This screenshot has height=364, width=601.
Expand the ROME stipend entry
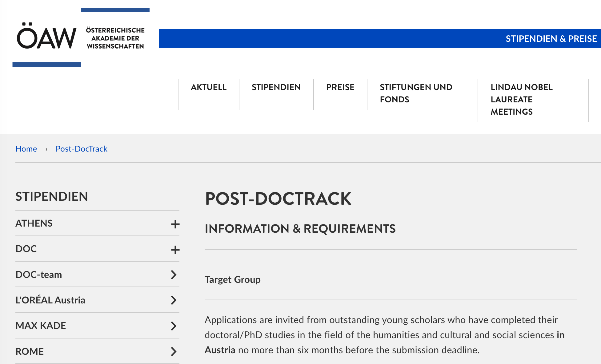174,351
